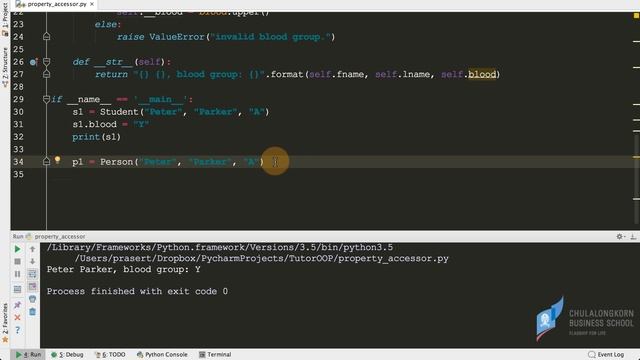The height and width of the screenshot is (360, 640).
Task: Click the fold end marker on line 24
Action: 47,37
